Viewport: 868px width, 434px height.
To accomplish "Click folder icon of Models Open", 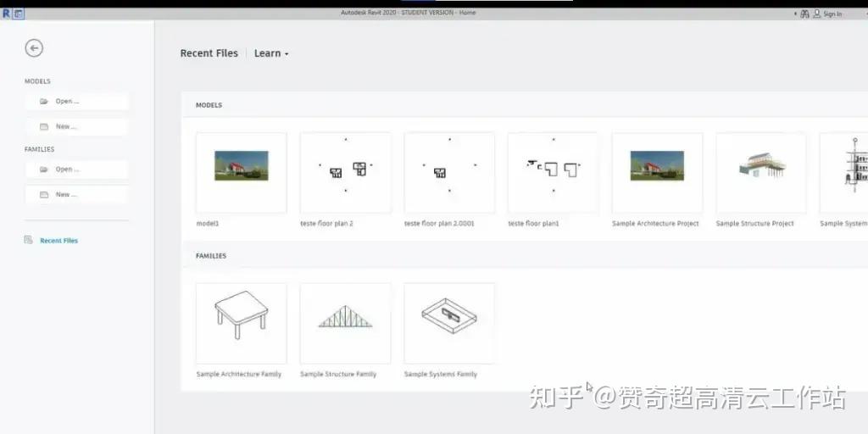I will pyautogui.click(x=44, y=102).
